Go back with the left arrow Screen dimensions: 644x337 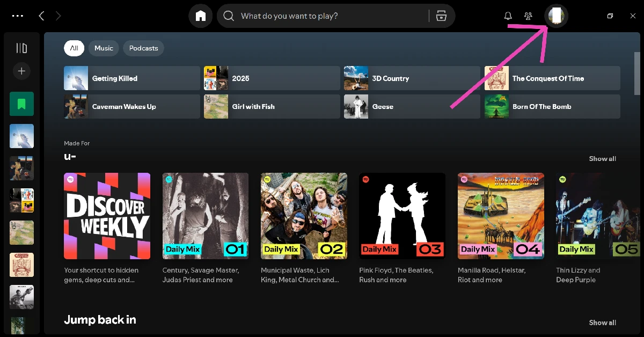coord(41,16)
